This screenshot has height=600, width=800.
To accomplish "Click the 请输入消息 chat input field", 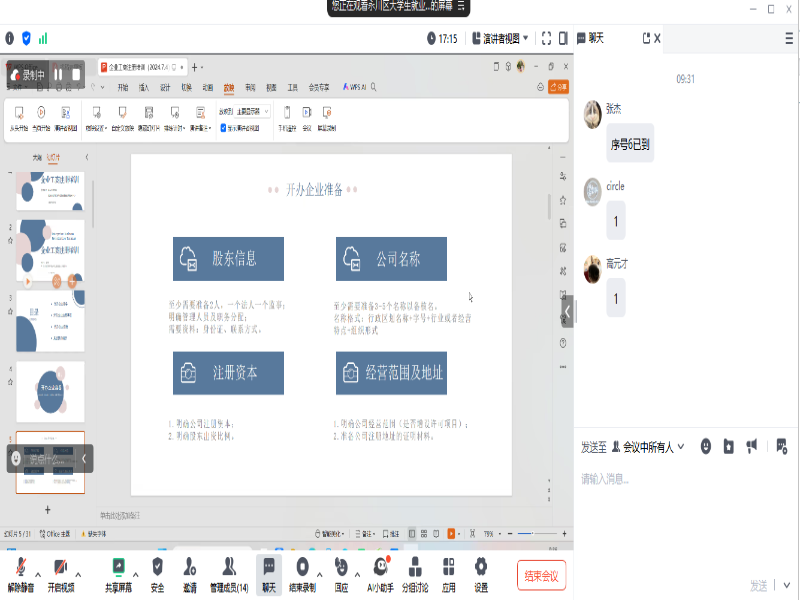I will (640, 478).
